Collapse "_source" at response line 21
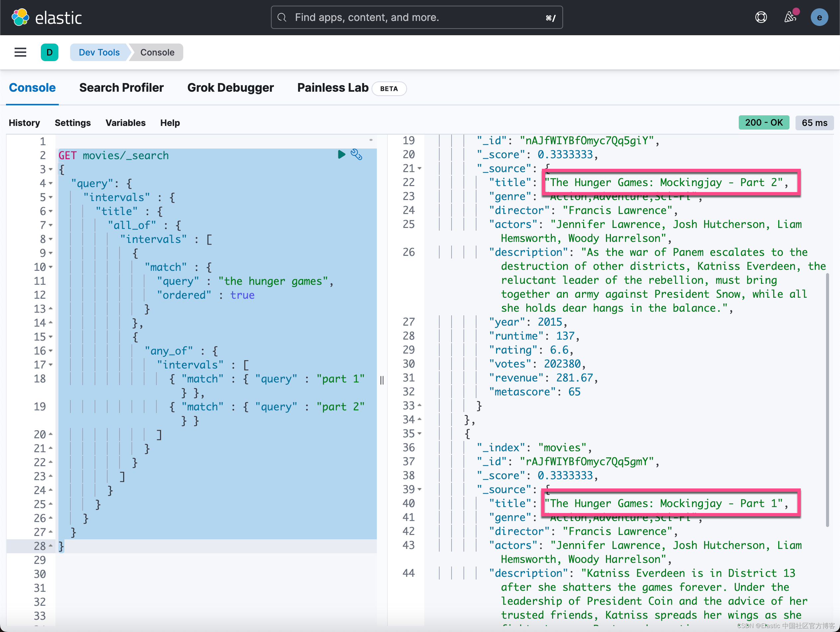The width and height of the screenshot is (840, 632). coord(420,168)
